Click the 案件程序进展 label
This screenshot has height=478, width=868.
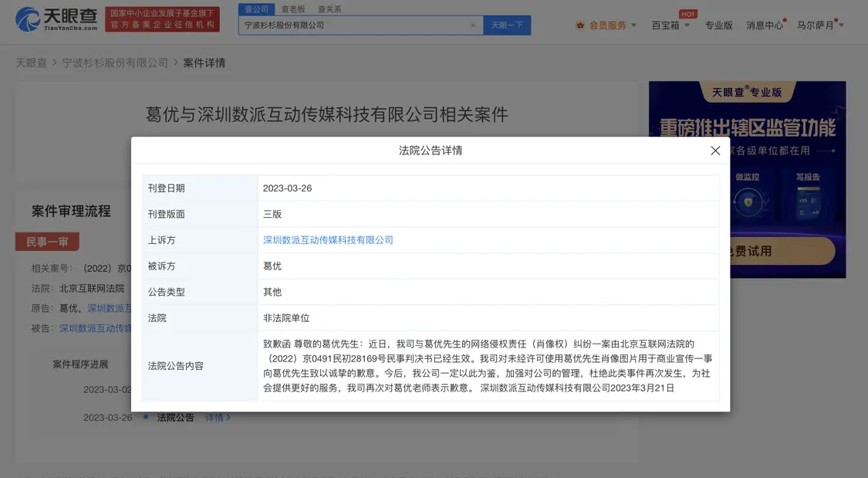pos(80,364)
